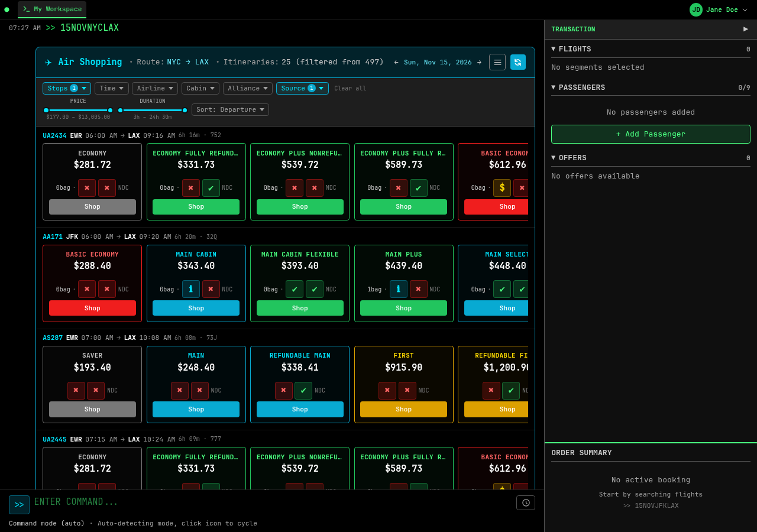Go to previous date with left arrow
Viewport: 757px width, 532px height.
(396, 62)
